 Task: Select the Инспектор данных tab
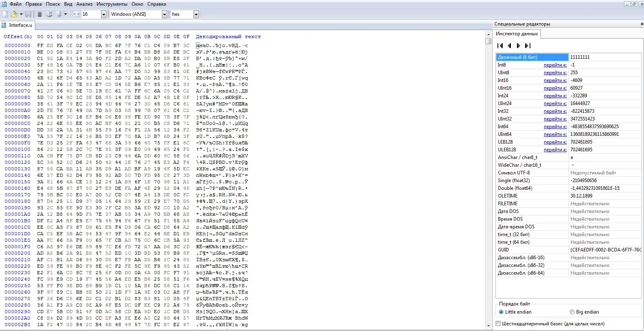[517, 34]
